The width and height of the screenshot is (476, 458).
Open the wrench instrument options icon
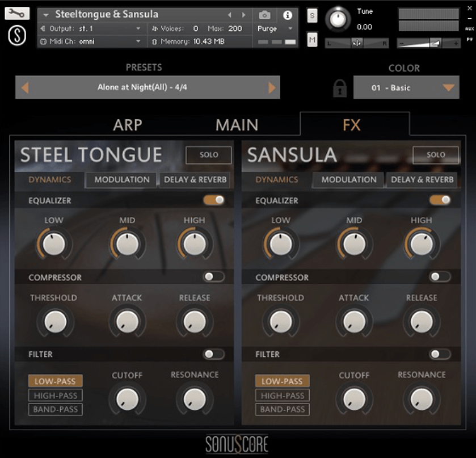tap(17, 14)
